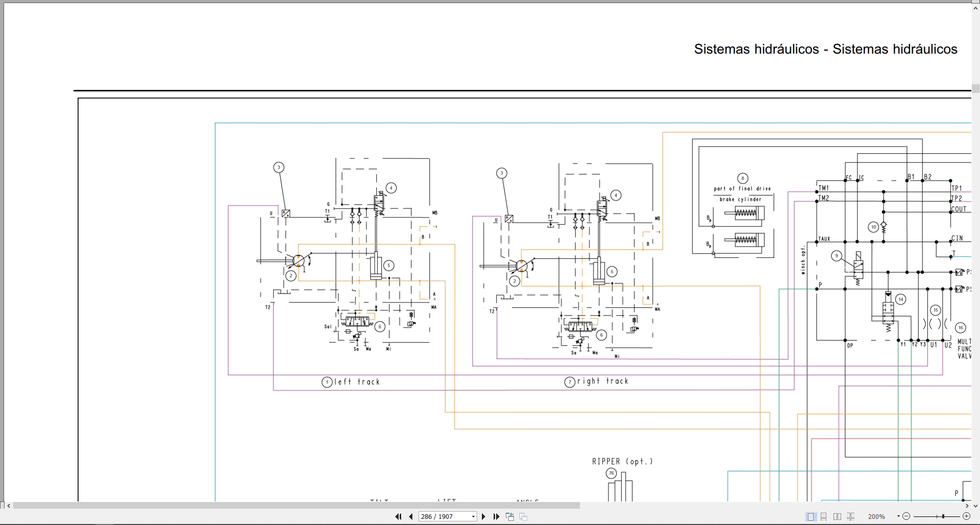980x525 pixels.
Task: Click callout number 8 above final drive
Action: coord(743,178)
